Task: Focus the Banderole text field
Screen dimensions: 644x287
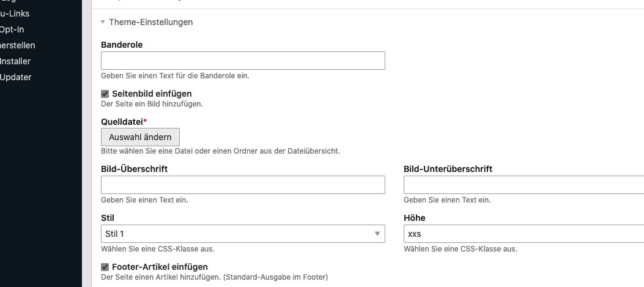Action: 242,61
